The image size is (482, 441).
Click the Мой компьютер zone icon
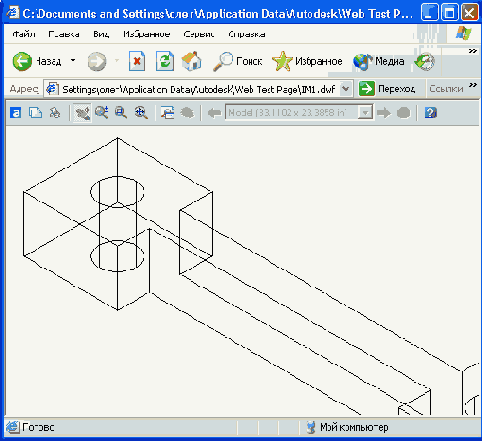311,427
